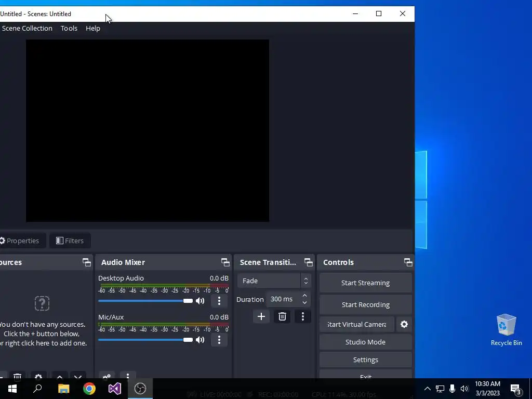This screenshot has height=399, width=532.
Task: Click Start Streaming
Action: [365, 283]
